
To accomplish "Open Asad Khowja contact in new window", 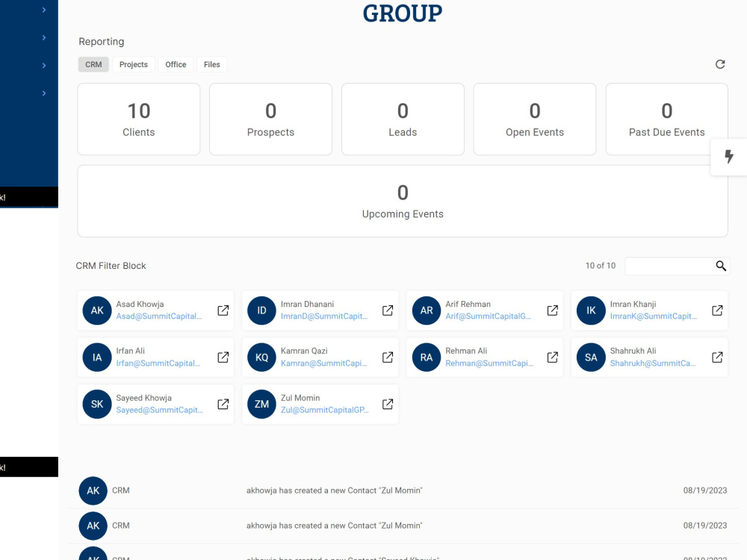I will click(223, 311).
